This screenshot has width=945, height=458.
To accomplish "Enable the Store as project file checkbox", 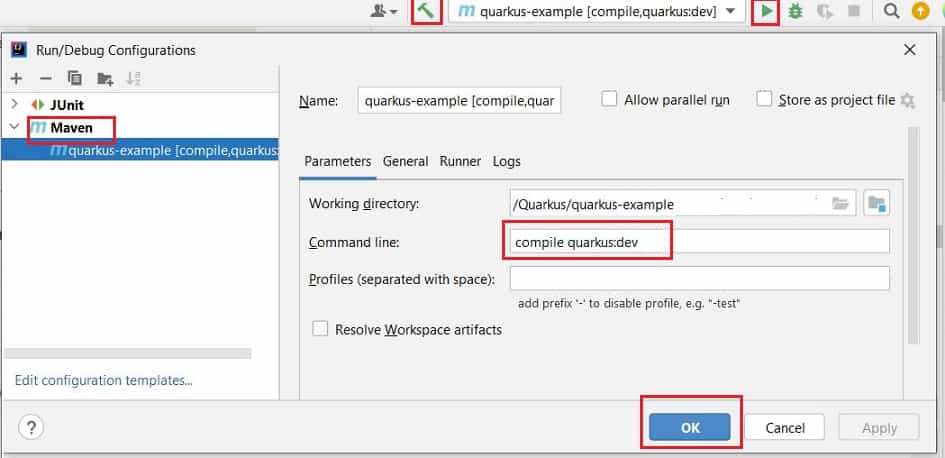I will 764,99.
